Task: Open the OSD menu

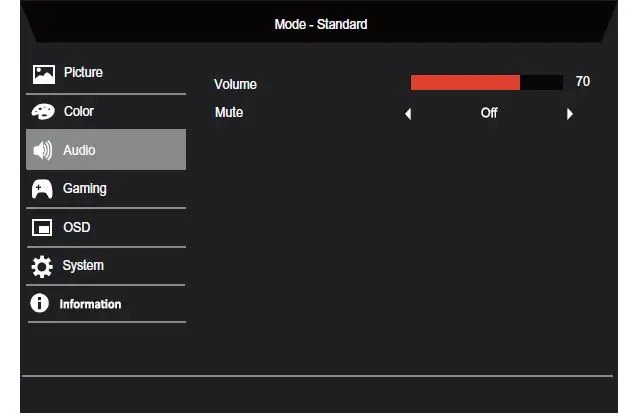Action: (106, 228)
